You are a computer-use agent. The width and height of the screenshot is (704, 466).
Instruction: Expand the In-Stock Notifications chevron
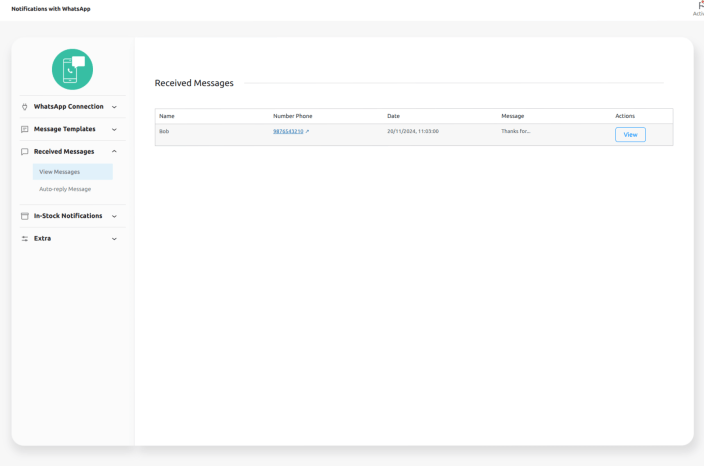(114, 216)
